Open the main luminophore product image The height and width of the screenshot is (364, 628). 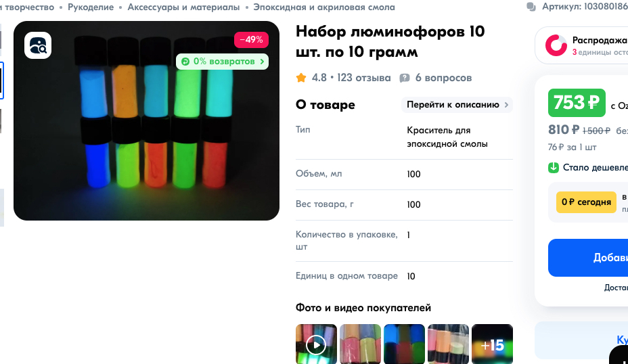(146, 120)
